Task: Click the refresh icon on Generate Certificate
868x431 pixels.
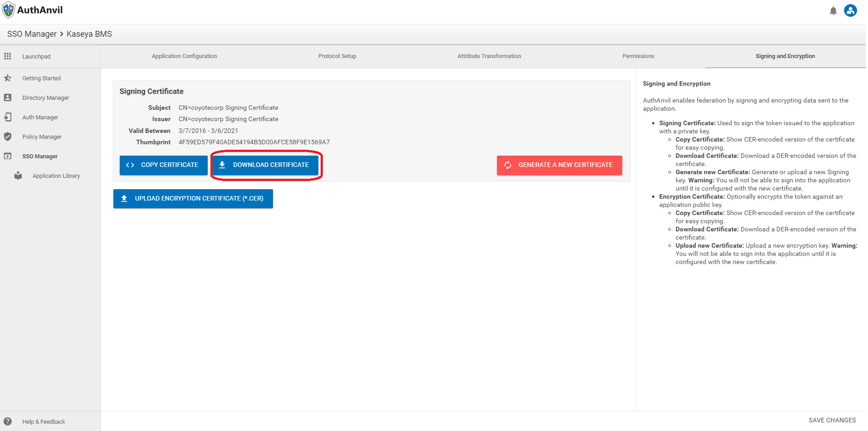Action: tap(508, 165)
